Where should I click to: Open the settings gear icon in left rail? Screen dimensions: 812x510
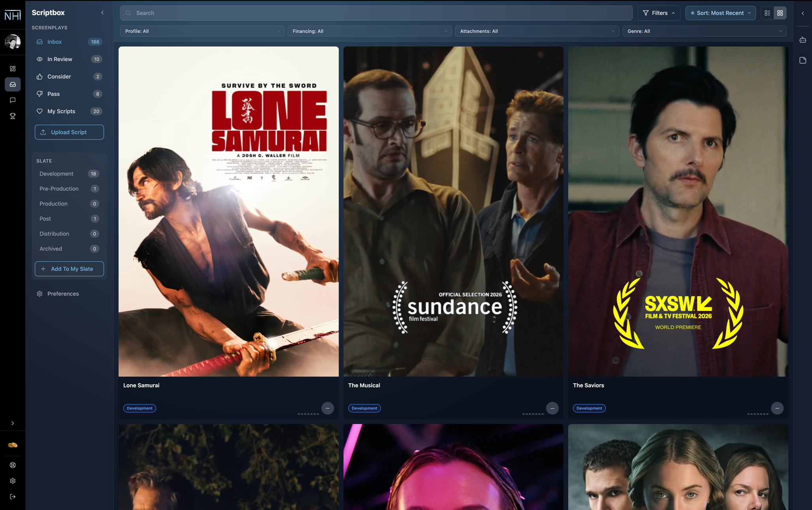13,481
